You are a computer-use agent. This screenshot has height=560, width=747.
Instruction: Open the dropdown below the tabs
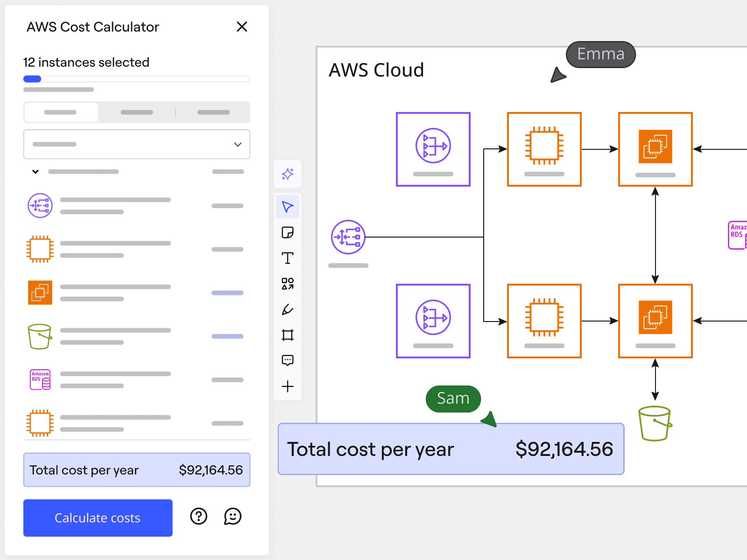click(137, 144)
